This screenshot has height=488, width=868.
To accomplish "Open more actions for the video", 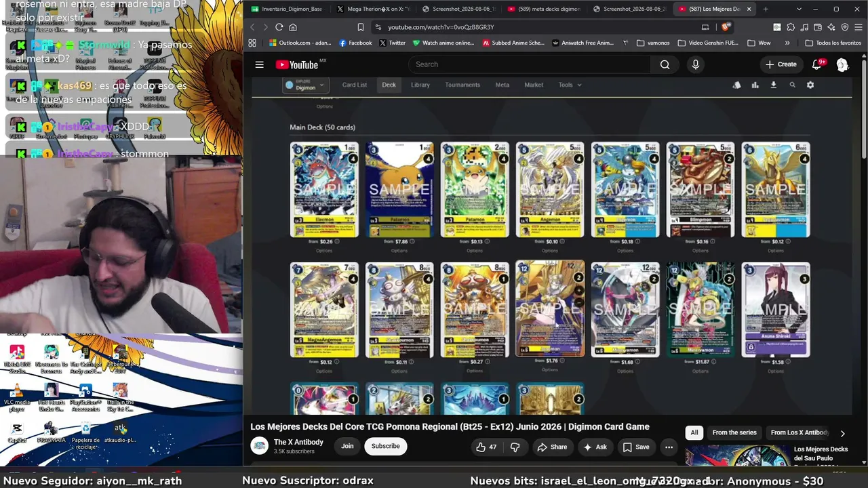I will tap(669, 447).
